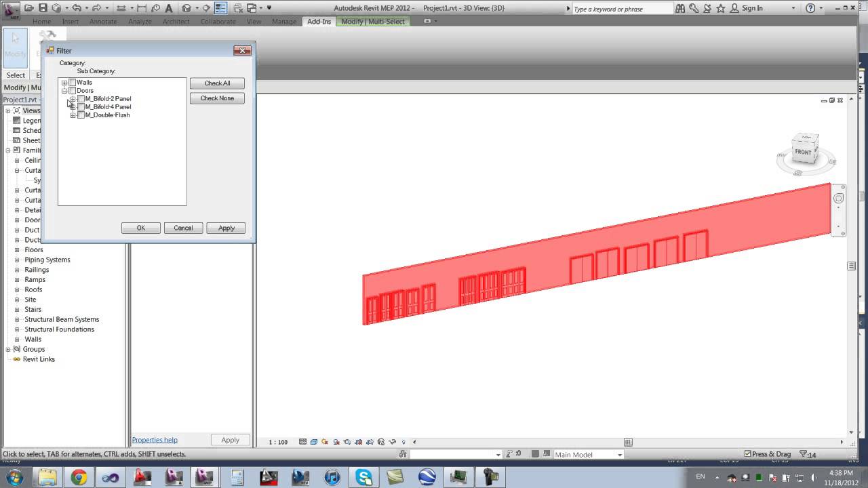Screen dimensions: 868x488
Task: Click the Google Chrome taskbar icon
Action: click(x=79, y=478)
